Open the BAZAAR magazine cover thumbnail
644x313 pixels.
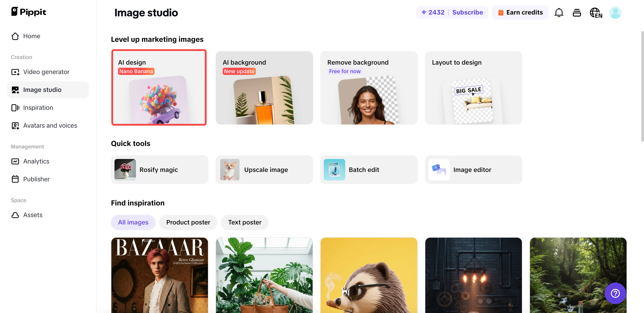coord(159,275)
